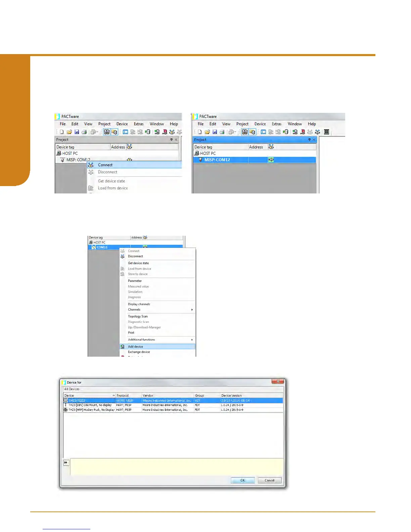Choose Topology Scan in COM11 context menu

click(x=157, y=316)
